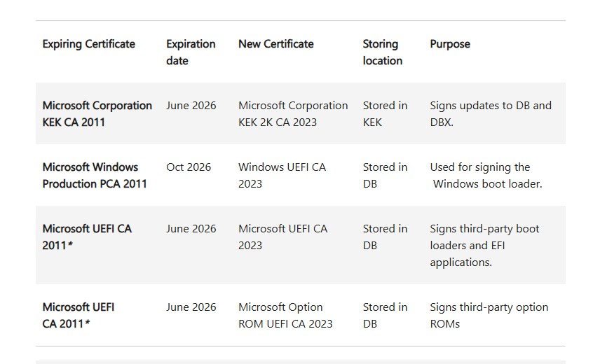Click "Signs third-party option ROMs" text

point(489,316)
